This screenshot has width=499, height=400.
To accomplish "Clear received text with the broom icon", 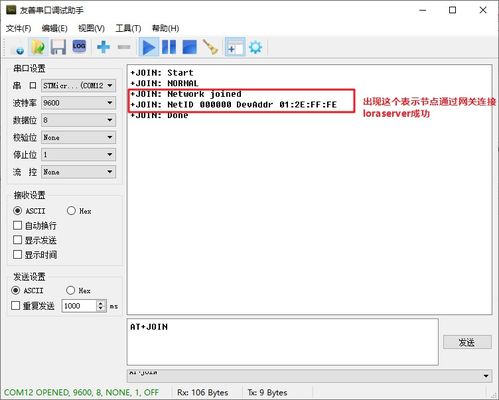I will (210, 47).
